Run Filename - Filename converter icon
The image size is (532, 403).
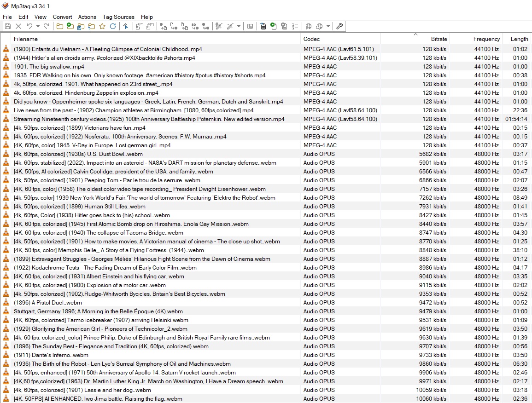coord(185,26)
